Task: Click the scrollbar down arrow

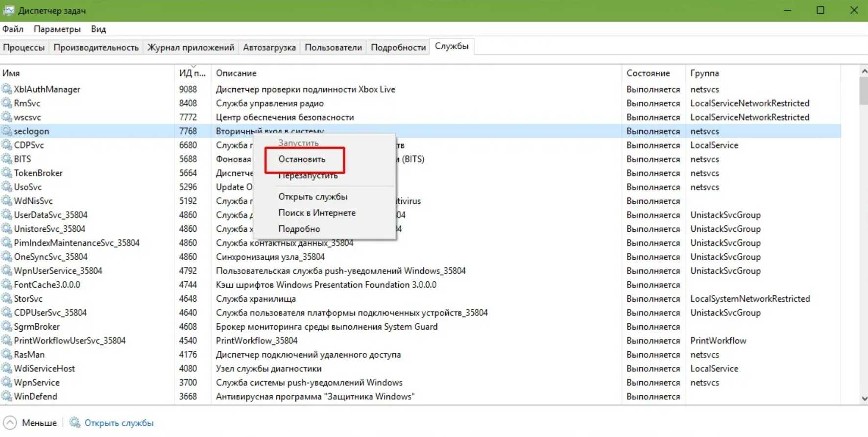Action: (x=864, y=399)
